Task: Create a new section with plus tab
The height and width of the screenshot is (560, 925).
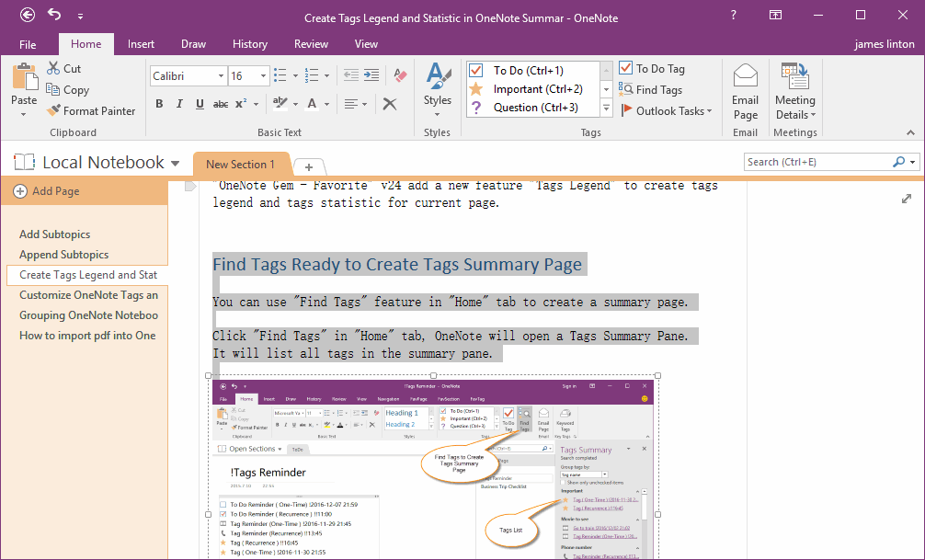Action: point(309,166)
